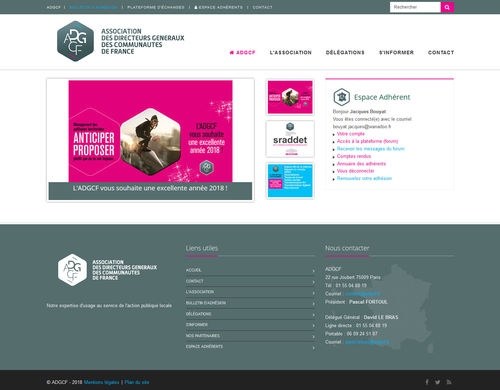Click Contact in the top utility bar
Image resolution: width=500 pixels, height=390 pixels.
coord(262,7)
